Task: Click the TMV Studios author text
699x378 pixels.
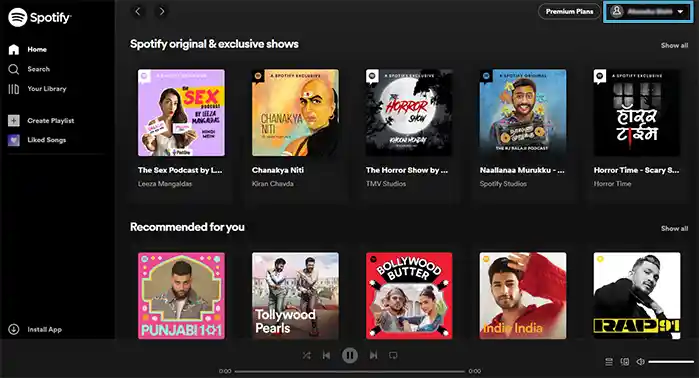Action: (x=386, y=184)
